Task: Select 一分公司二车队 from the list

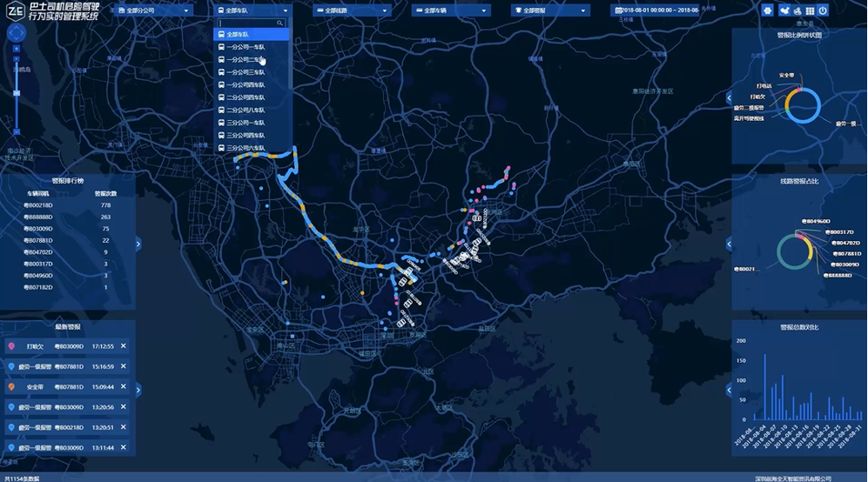Action: point(252,60)
